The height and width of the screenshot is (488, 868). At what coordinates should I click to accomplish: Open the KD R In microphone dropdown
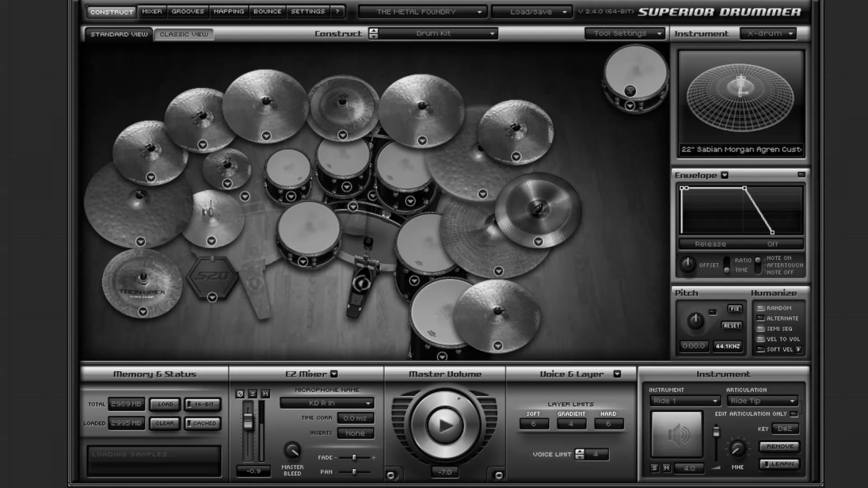(x=327, y=403)
